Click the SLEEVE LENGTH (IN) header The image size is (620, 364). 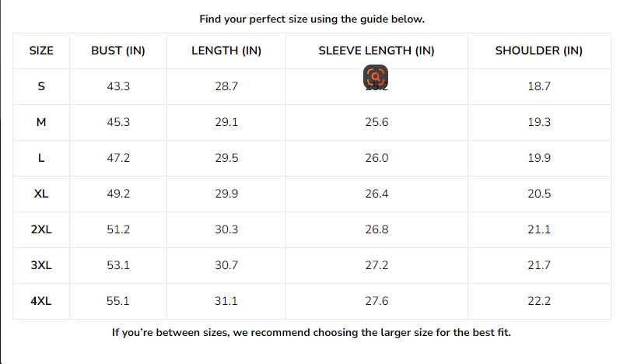point(377,51)
